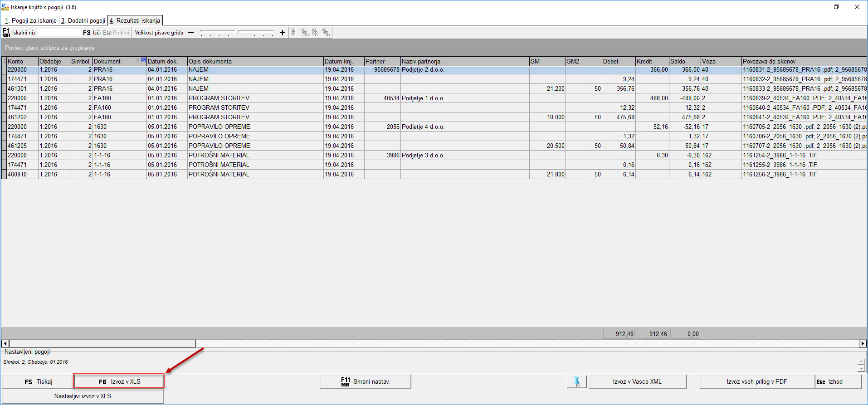Click the second grouping tree icon in toolbar
The height and width of the screenshot is (405, 868).
coord(305,33)
